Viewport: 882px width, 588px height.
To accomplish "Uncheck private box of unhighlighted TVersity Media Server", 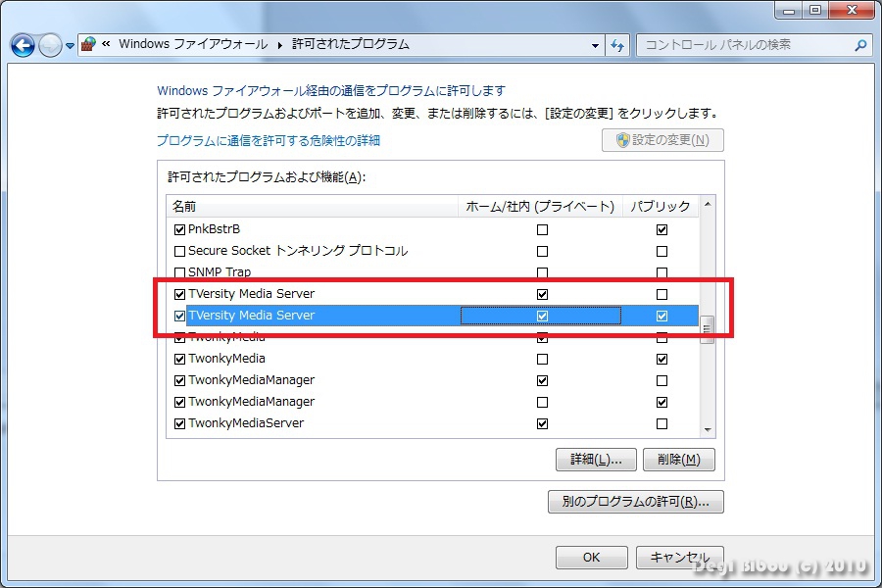I will point(542,294).
